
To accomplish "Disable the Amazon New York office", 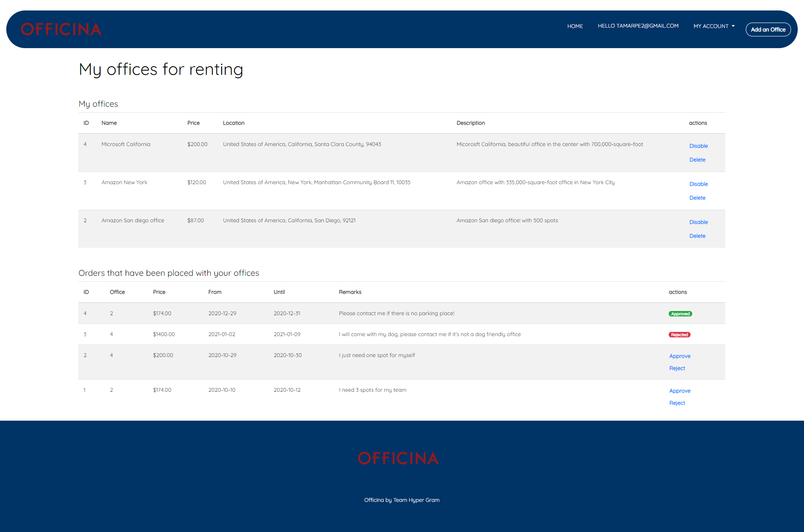I will (x=698, y=184).
